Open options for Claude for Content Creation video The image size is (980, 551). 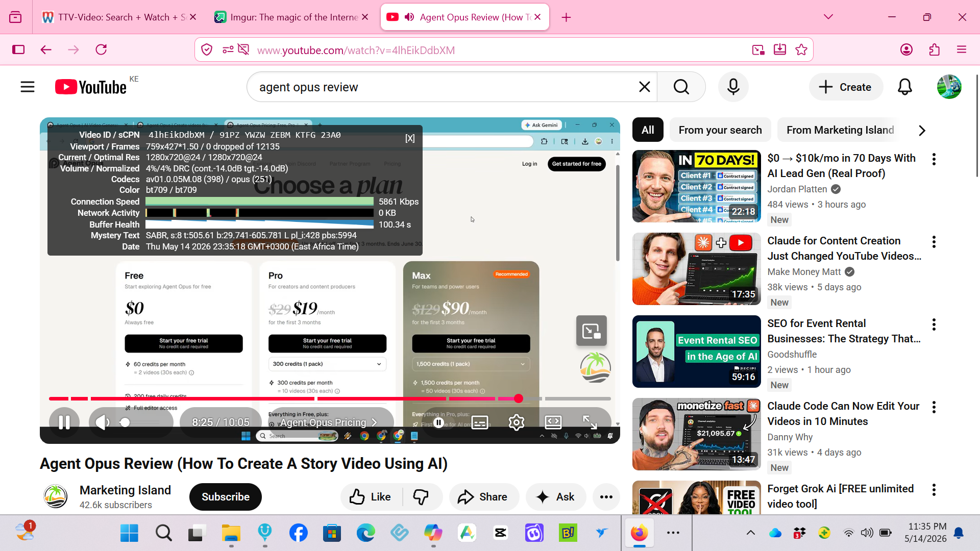pos(934,242)
